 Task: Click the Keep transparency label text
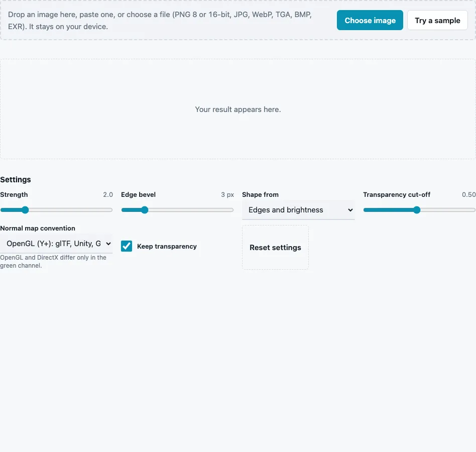click(167, 246)
